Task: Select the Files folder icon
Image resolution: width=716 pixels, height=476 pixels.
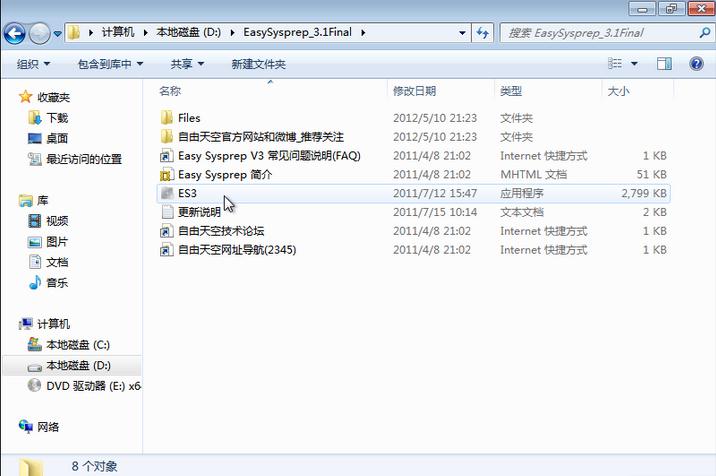Action: click(167, 118)
